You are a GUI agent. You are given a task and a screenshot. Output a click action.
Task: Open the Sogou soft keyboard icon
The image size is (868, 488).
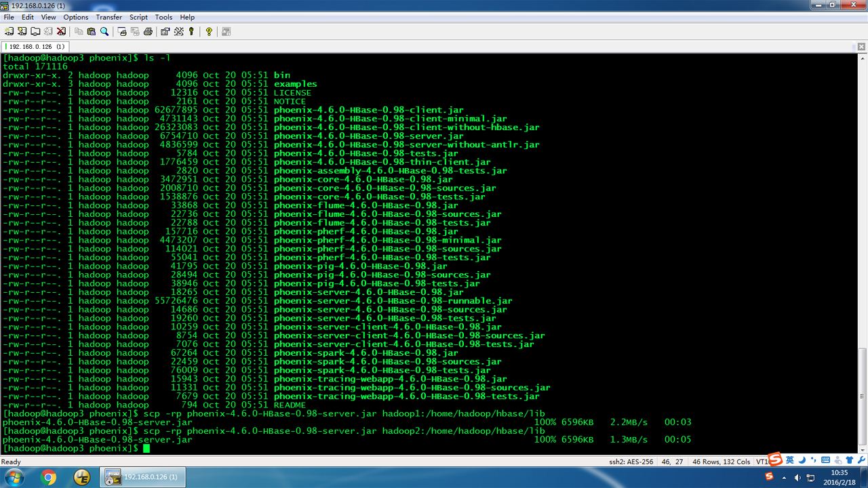click(826, 460)
